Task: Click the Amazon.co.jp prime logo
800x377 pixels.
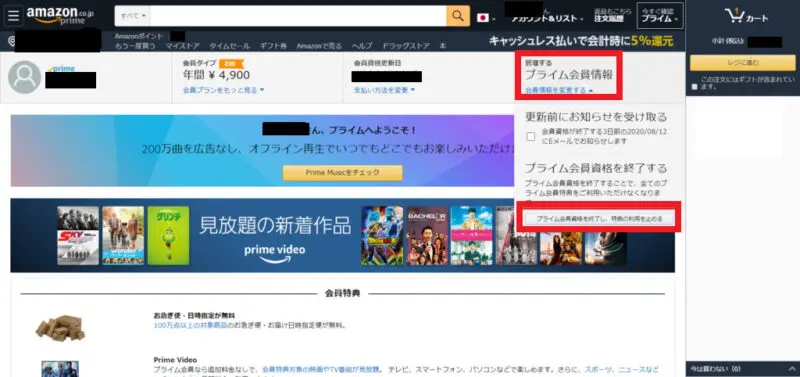Action: [60, 16]
